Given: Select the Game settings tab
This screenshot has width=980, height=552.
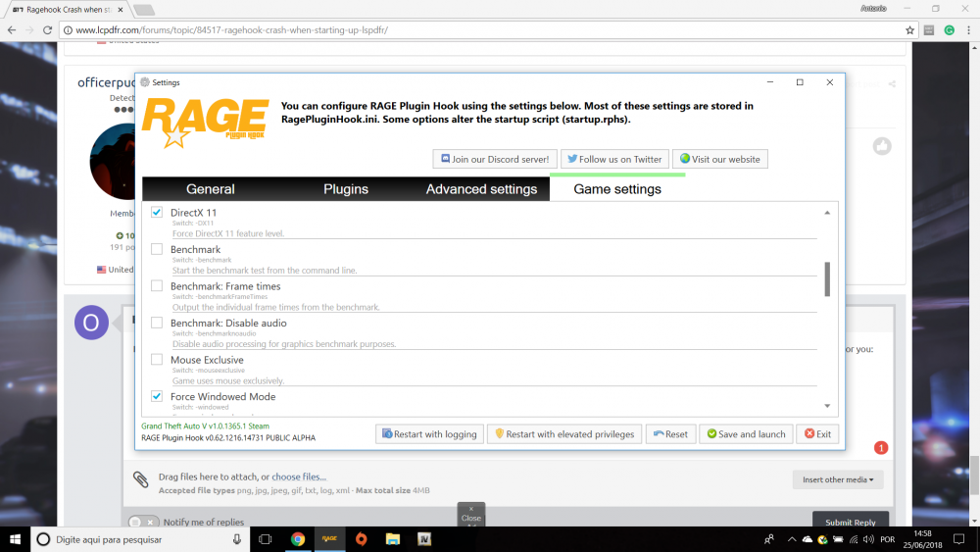Looking at the screenshot, I should 617,189.
